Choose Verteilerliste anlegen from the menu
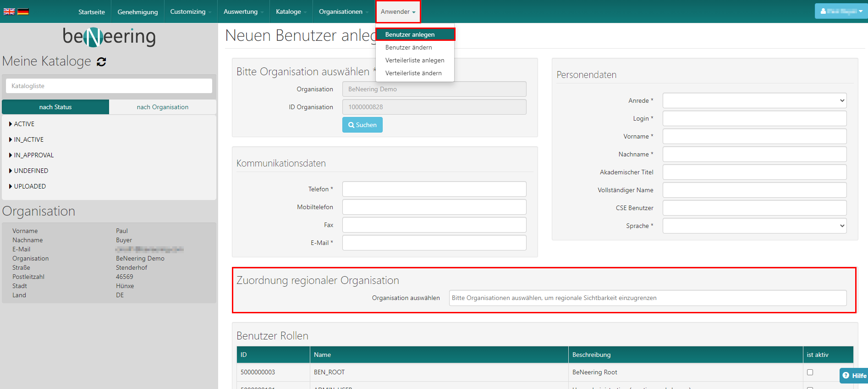This screenshot has width=868, height=389. (414, 60)
